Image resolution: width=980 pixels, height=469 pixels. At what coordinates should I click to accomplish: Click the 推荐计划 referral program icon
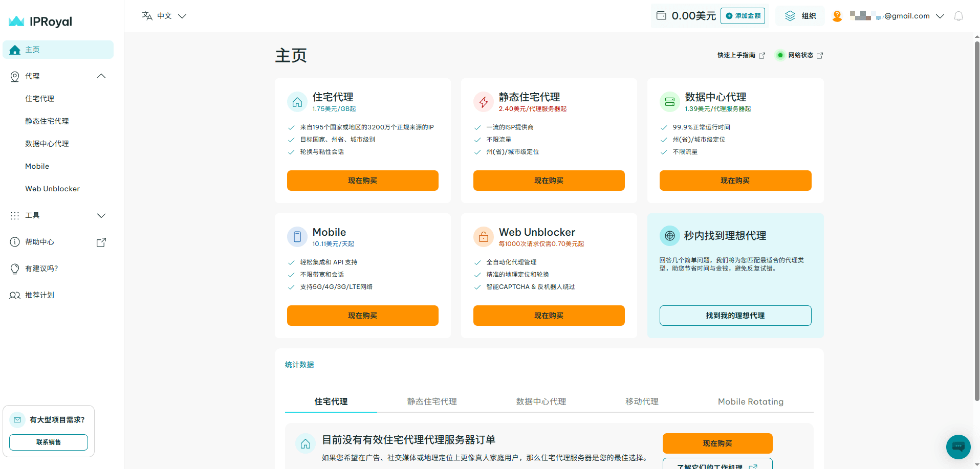(x=14, y=295)
